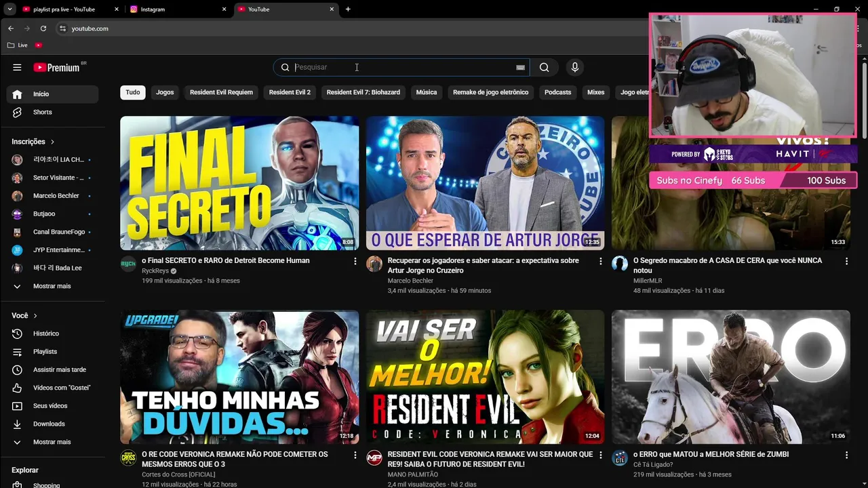The image size is (868, 488).
Task: Open Setor Visitante subscription channel
Action: (x=52, y=178)
